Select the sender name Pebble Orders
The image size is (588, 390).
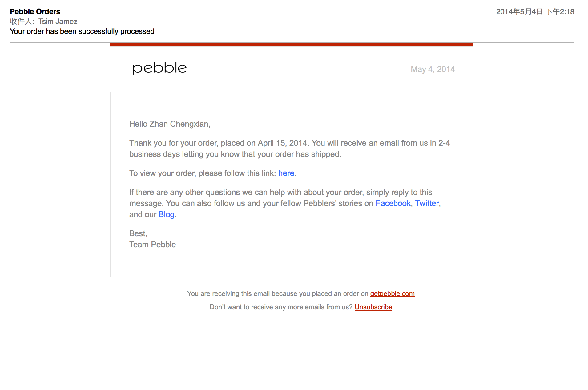(x=35, y=12)
